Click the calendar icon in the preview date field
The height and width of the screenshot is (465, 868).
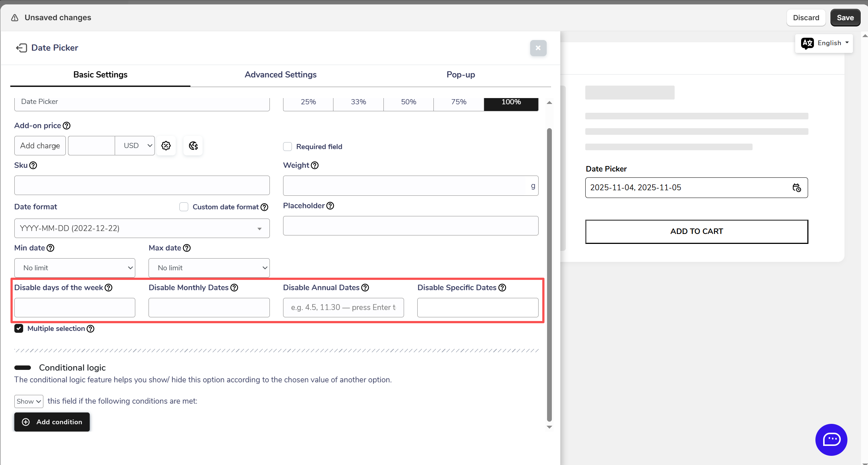coord(796,188)
